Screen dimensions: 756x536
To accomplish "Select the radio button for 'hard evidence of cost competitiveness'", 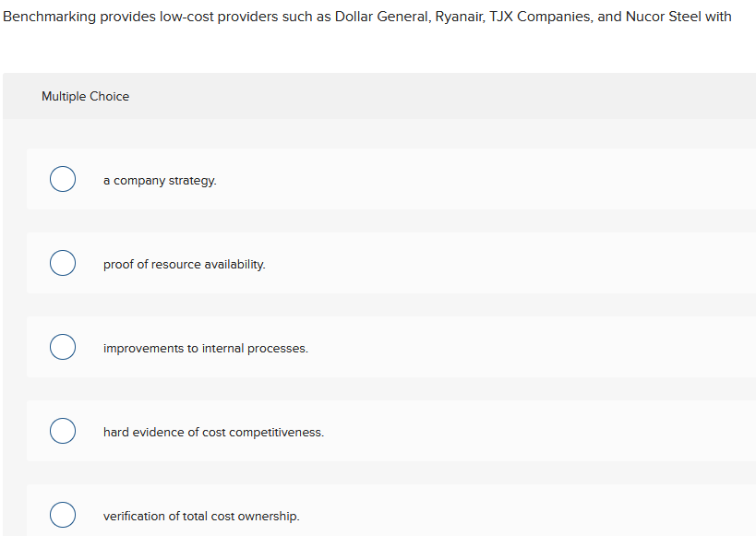I will pos(62,430).
